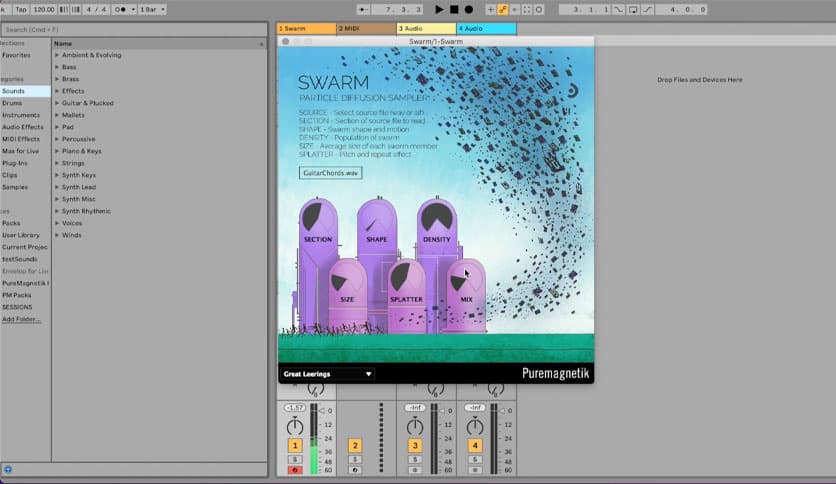Click the Punch-In switch icon

(618, 10)
